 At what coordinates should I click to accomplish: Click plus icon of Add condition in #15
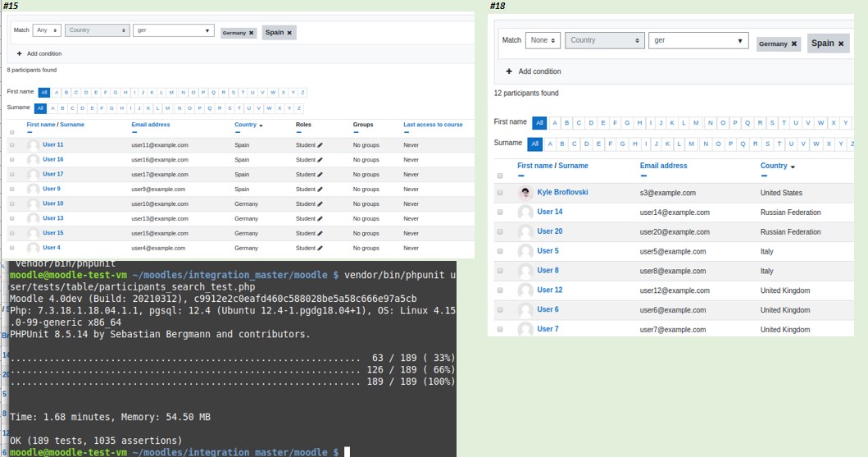click(20, 53)
